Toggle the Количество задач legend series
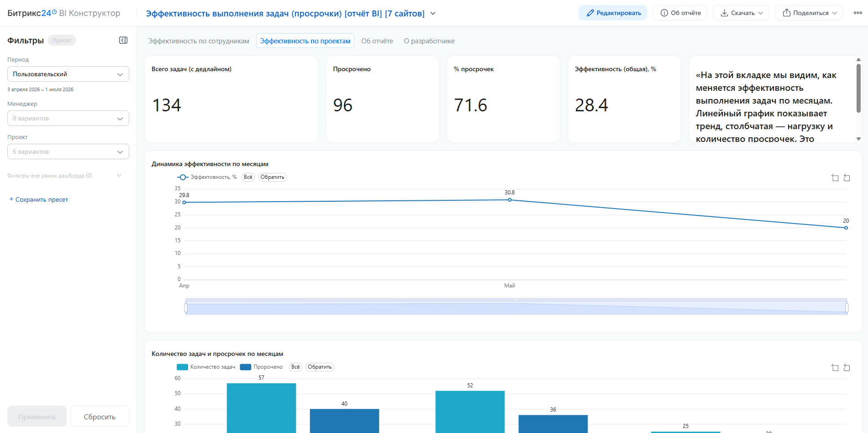868x433 pixels. (206, 367)
